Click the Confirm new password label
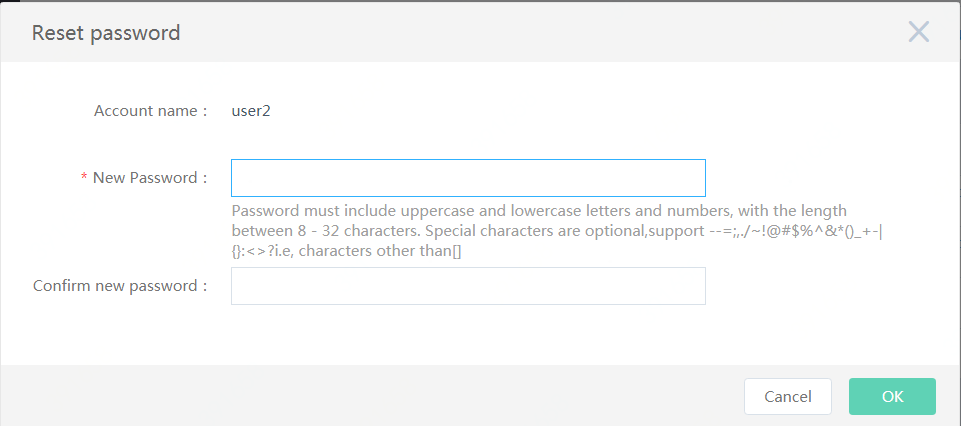Image resolution: width=961 pixels, height=426 pixels. click(x=120, y=286)
